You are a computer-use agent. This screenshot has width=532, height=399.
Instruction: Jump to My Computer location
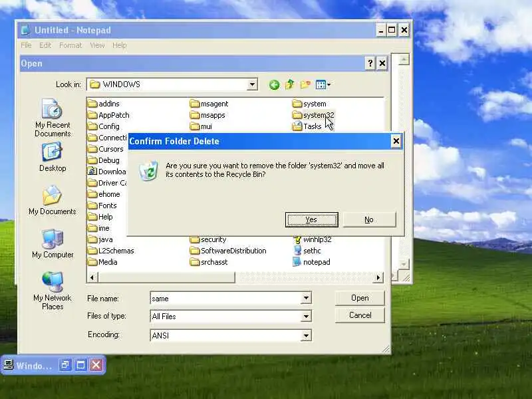click(53, 243)
